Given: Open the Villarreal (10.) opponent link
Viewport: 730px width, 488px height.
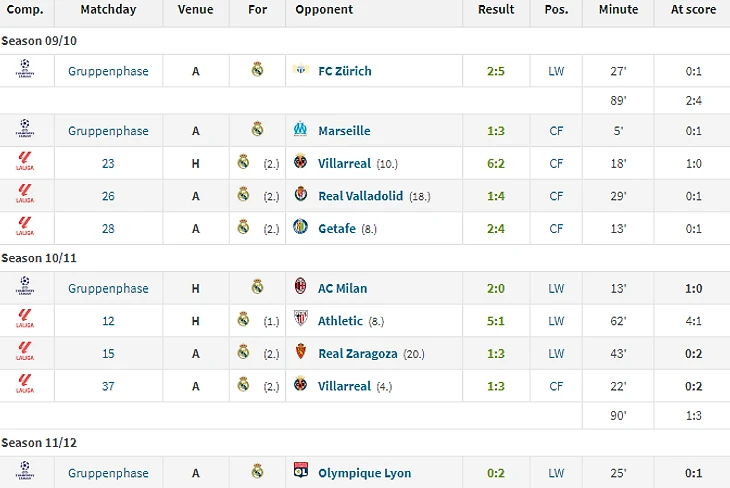Looking at the screenshot, I should coord(344,163).
